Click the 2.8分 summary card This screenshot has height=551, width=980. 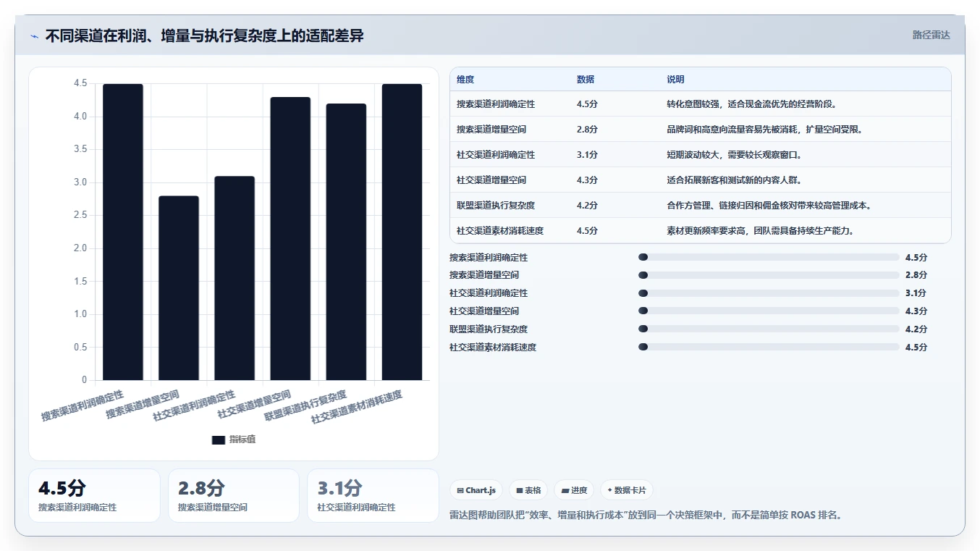234,495
